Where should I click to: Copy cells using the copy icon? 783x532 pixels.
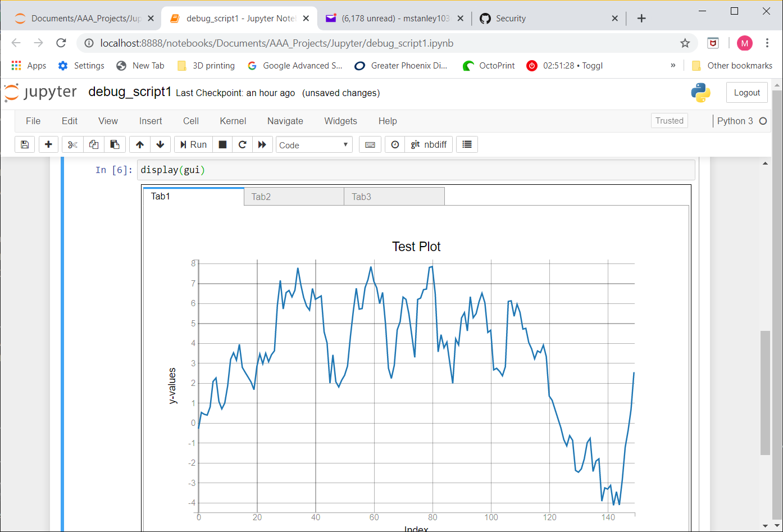click(x=93, y=144)
